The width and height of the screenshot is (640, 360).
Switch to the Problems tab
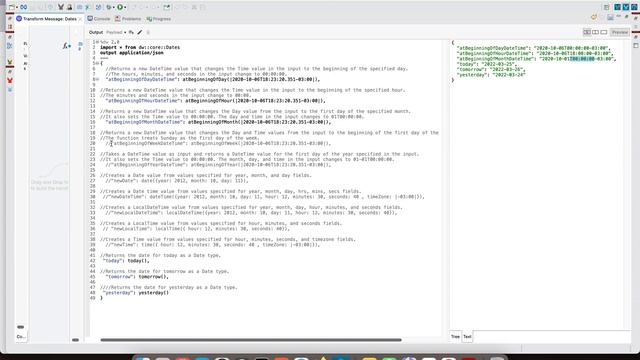coord(128,19)
